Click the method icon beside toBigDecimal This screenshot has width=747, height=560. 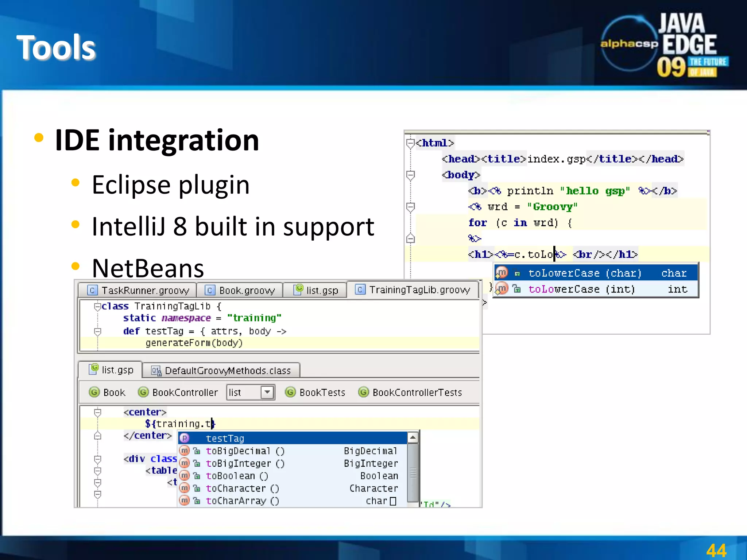point(185,451)
